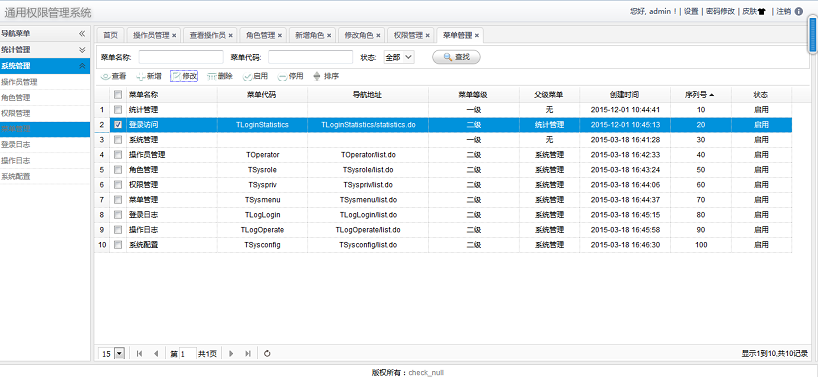Image resolution: width=818 pixels, height=377 pixels.
Task: Collapse the 导航菜单 sidebar panel
Action: click(x=82, y=33)
